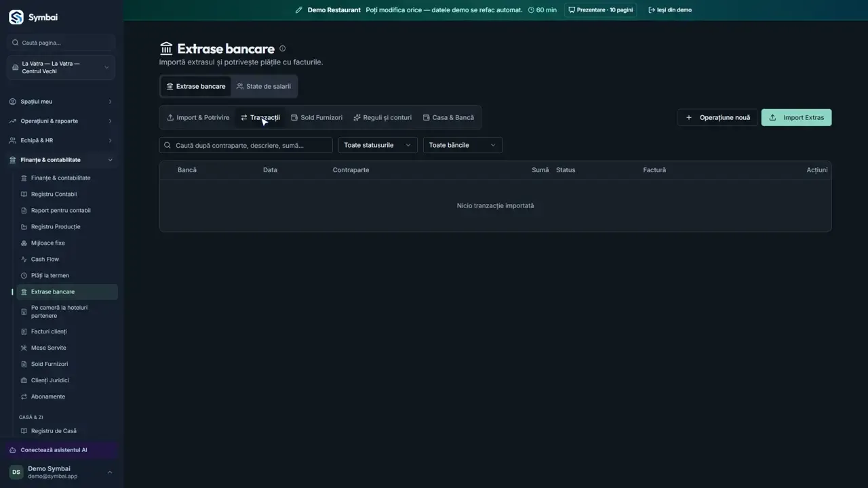
Task: Open the Toate băncile dropdown
Action: [x=462, y=145]
